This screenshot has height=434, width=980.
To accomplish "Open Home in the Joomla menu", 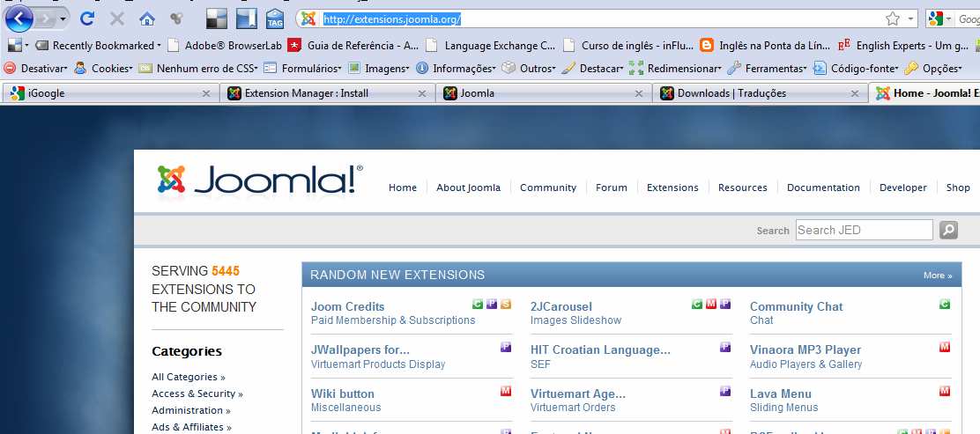I will click(403, 188).
